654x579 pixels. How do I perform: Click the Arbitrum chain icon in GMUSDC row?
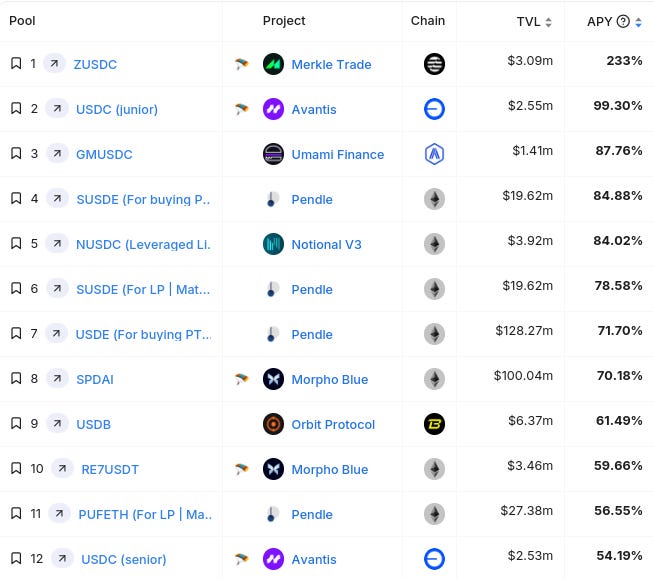tap(434, 154)
